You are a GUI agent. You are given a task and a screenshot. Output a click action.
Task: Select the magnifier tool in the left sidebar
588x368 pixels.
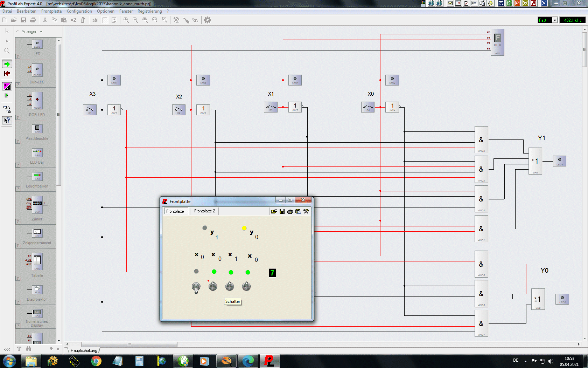7,51
